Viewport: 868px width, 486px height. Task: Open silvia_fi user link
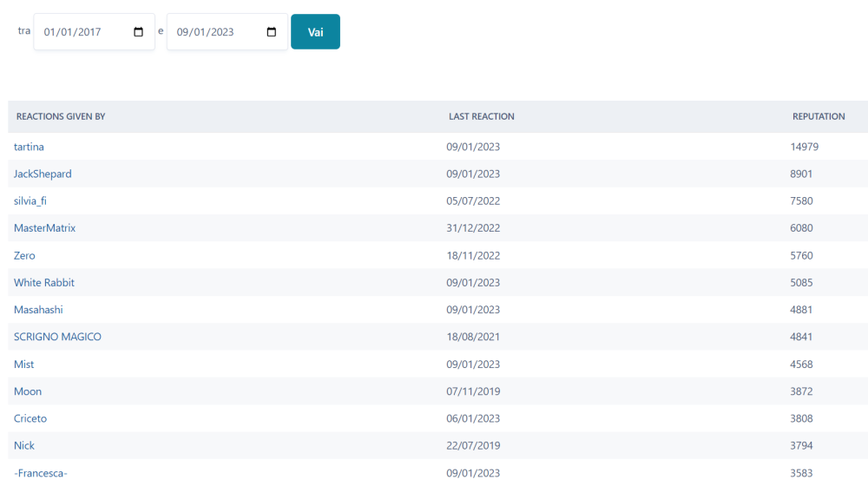(30, 201)
